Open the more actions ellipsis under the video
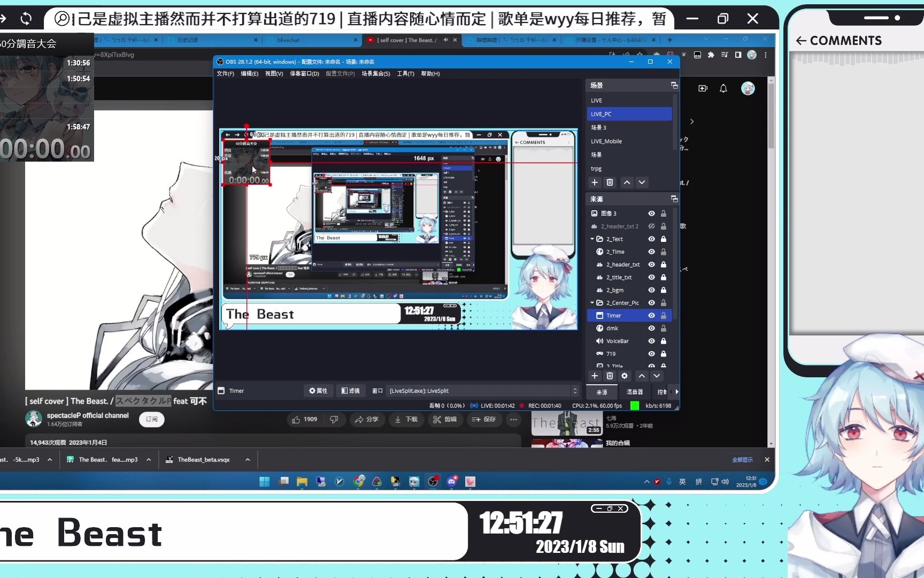Image resolution: width=924 pixels, height=578 pixels. tap(513, 420)
